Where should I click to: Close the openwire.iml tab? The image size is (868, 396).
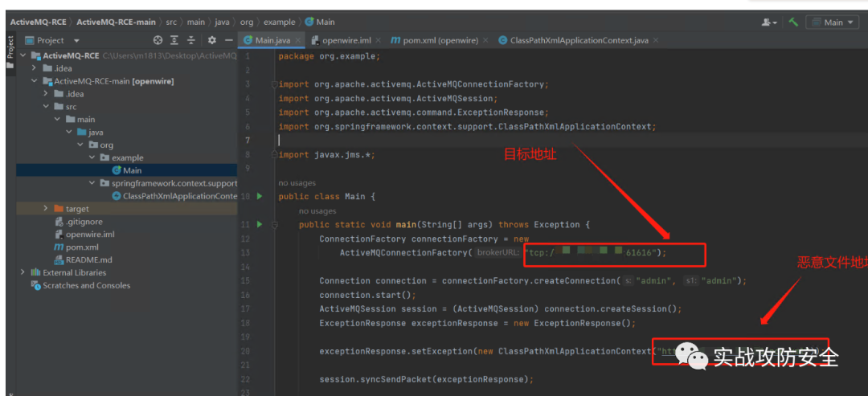tap(378, 40)
